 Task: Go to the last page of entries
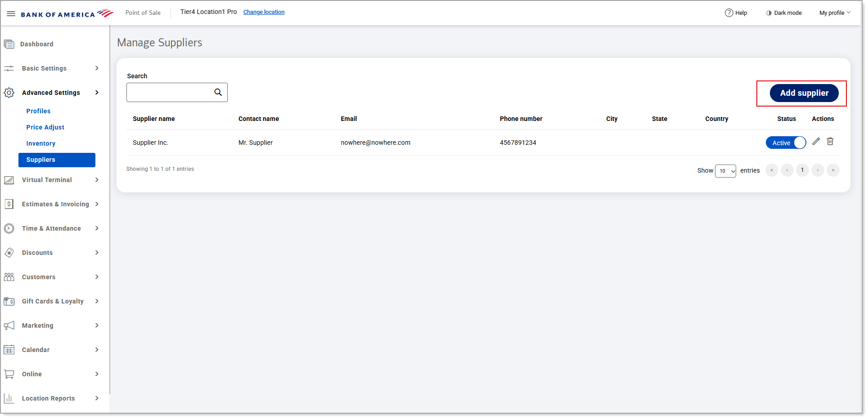coord(833,170)
